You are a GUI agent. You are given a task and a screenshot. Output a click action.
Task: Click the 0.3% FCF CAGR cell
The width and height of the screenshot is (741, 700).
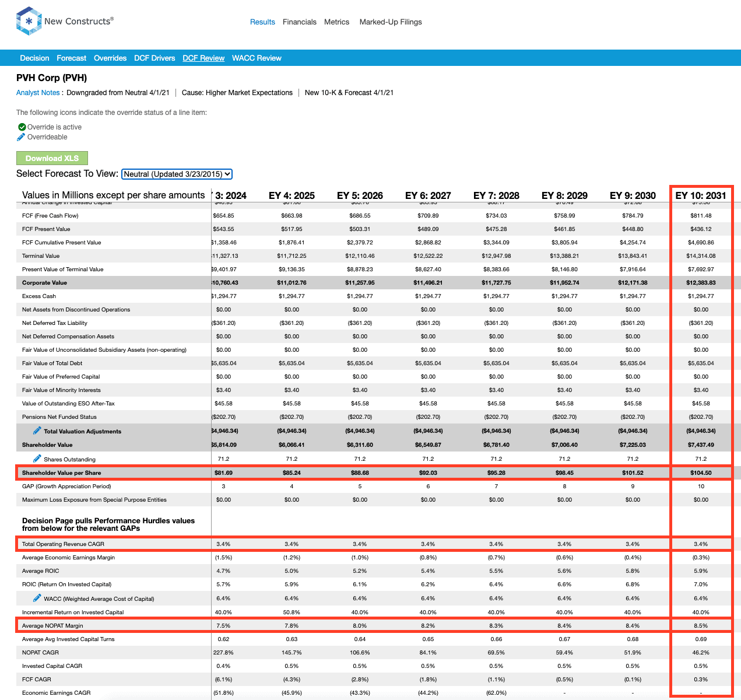click(x=701, y=680)
